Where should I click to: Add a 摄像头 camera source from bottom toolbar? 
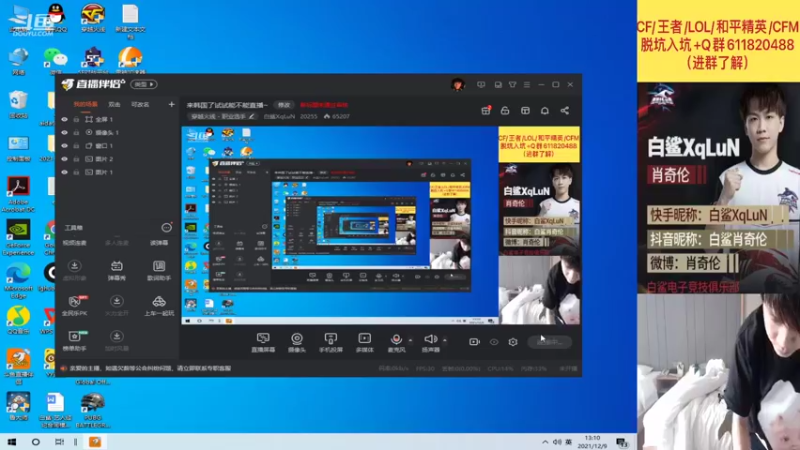click(296, 342)
